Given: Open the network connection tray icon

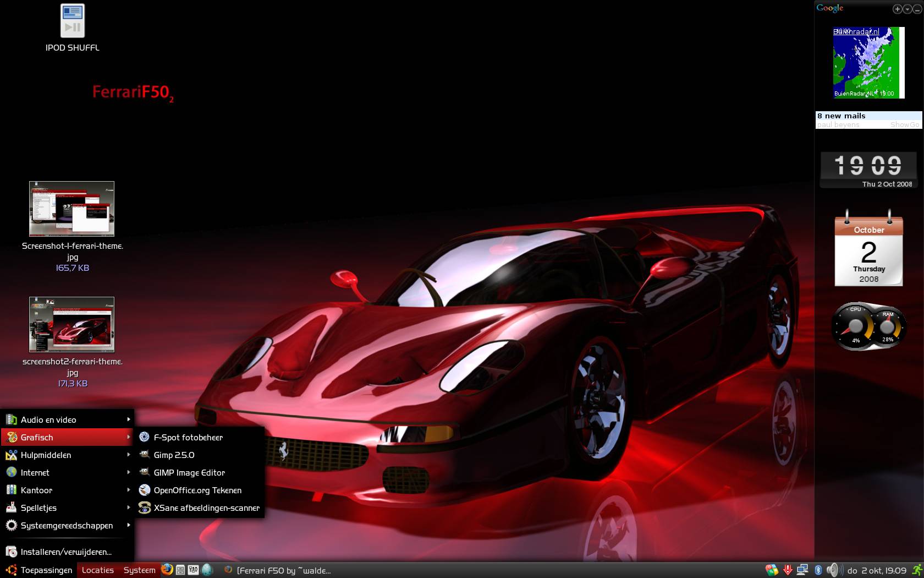Looking at the screenshot, I should 802,570.
